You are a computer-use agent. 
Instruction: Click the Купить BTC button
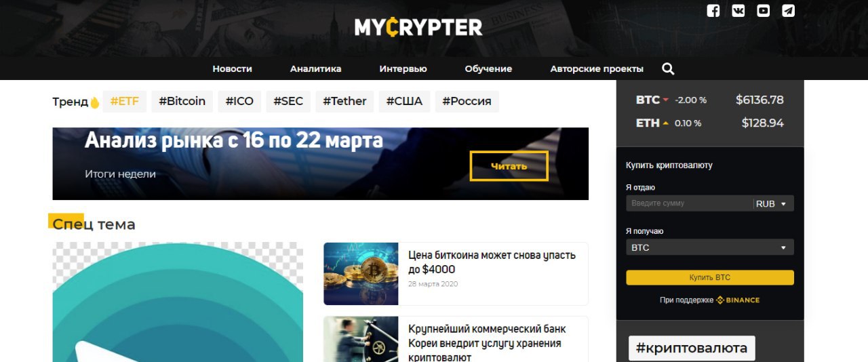pyautogui.click(x=709, y=277)
